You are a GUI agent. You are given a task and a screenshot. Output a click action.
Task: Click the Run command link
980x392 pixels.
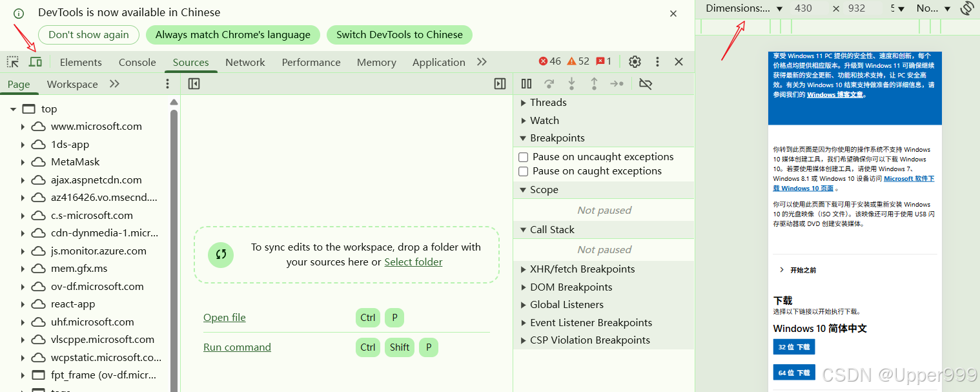pos(237,347)
